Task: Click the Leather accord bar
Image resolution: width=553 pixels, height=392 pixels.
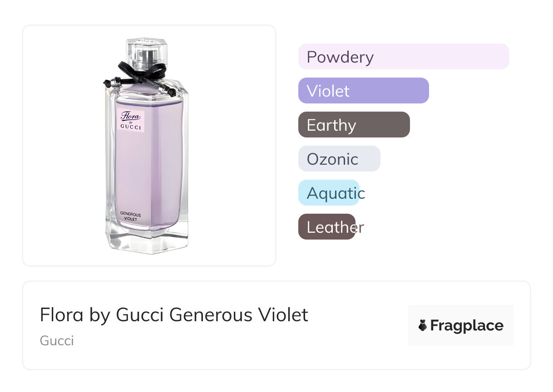Action: point(326,227)
